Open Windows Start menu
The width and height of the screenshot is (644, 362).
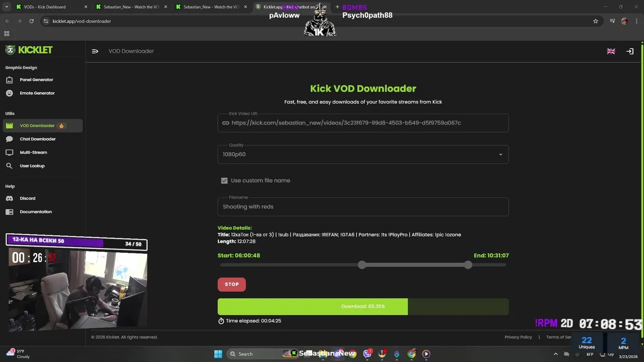click(218, 354)
